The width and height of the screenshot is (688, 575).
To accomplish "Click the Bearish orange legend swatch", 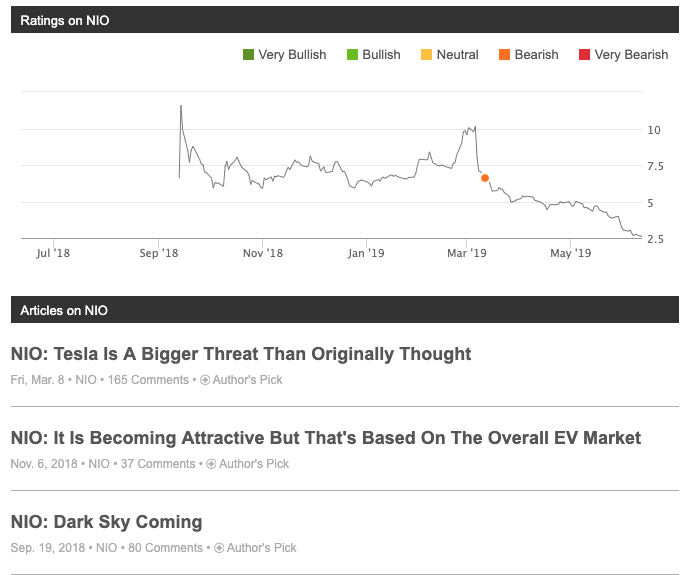I will 505,55.
